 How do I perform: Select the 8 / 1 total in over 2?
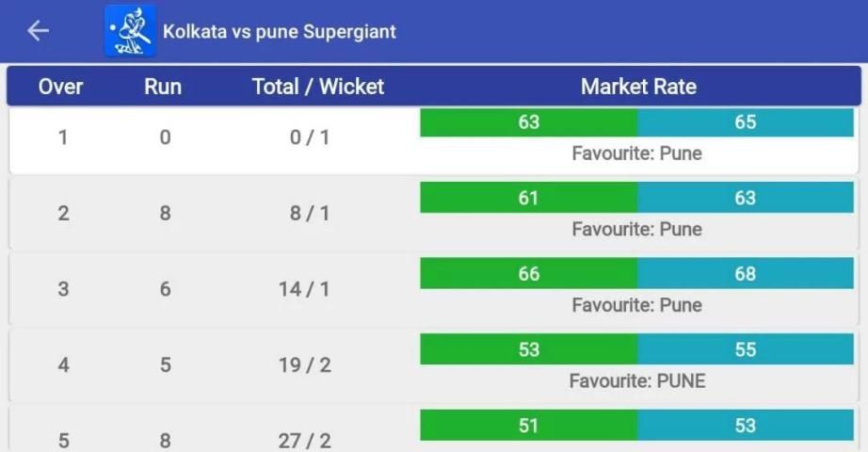(x=310, y=214)
